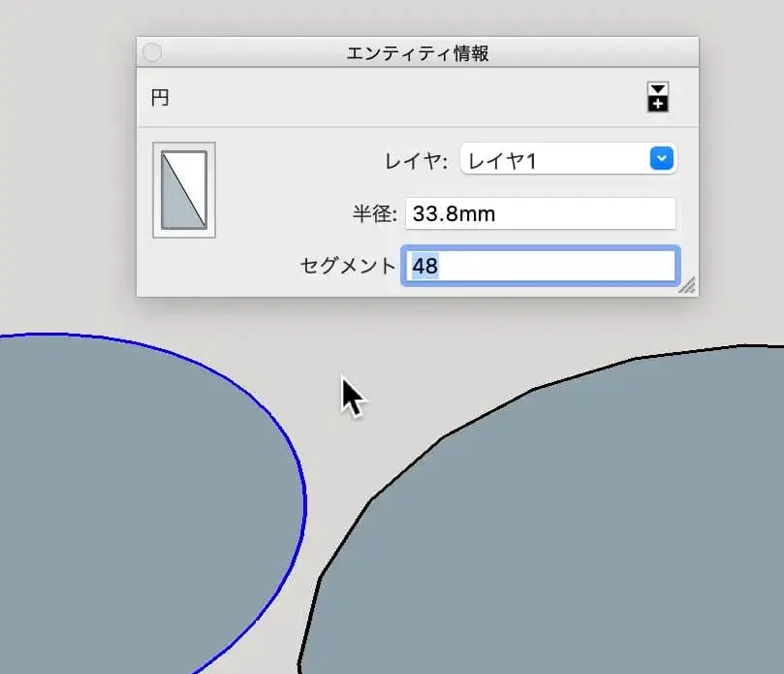Click the セグメント label

[348, 266]
